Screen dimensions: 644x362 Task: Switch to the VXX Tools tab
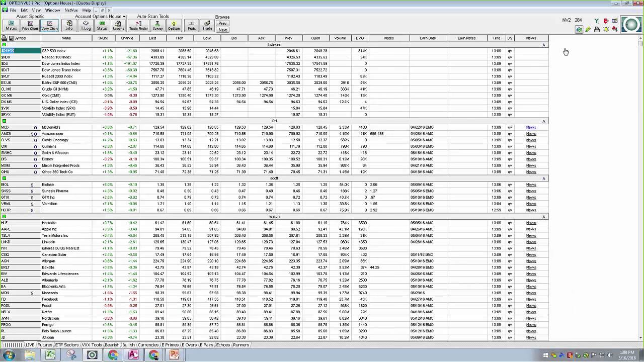[92, 345]
